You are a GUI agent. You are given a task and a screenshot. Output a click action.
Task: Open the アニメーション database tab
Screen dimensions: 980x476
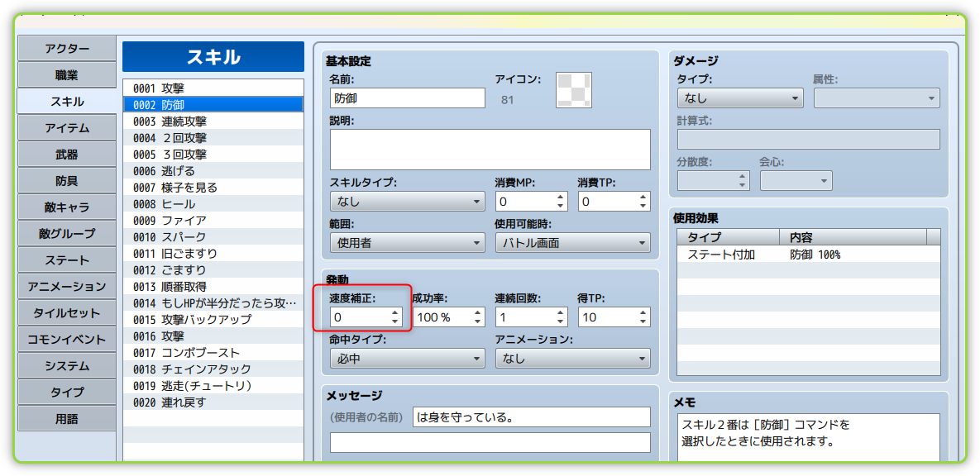67,287
